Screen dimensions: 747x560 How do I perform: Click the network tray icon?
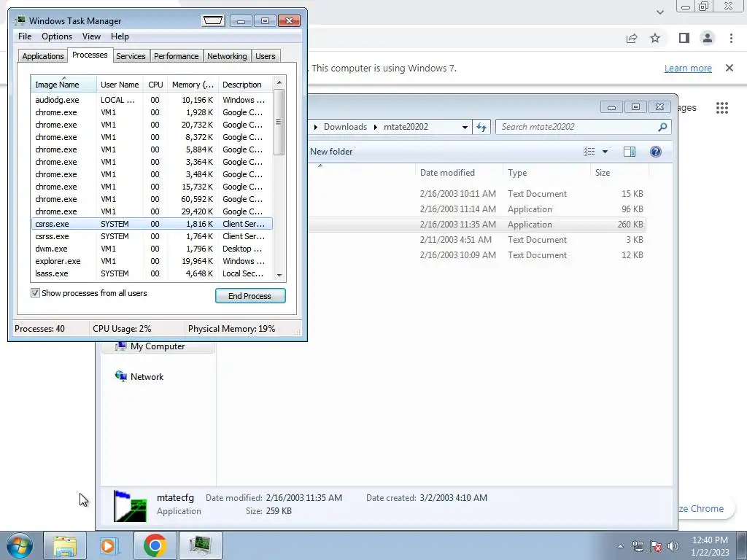pos(638,546)
